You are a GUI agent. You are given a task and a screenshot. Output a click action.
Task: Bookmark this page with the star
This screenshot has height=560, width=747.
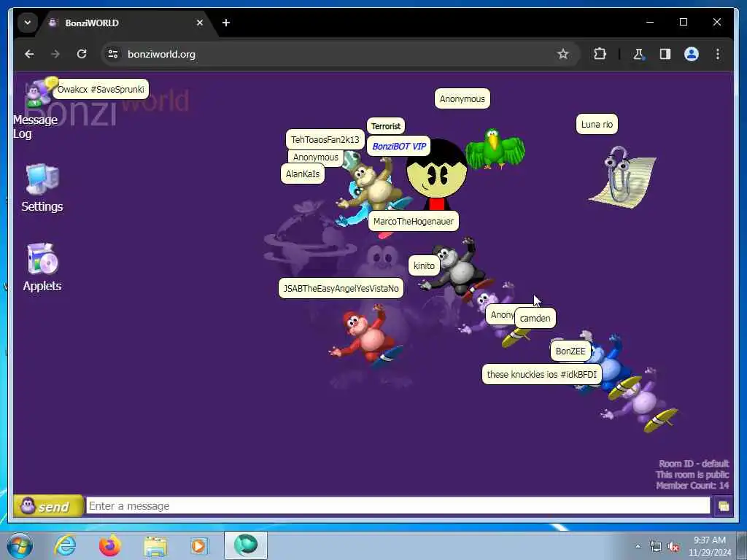coord(563,54)
